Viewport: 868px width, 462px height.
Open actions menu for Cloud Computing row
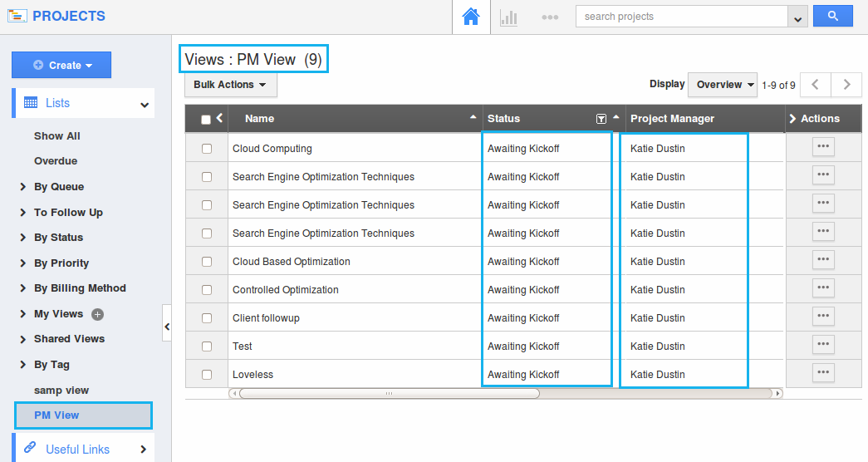click(823, 147)
